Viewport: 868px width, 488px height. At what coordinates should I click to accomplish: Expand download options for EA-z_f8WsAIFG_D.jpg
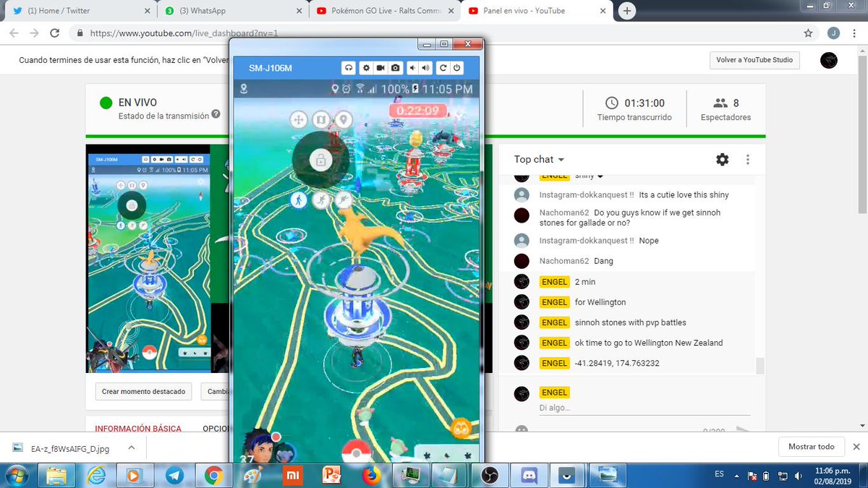pyautogui.click(x=131, y=448)
